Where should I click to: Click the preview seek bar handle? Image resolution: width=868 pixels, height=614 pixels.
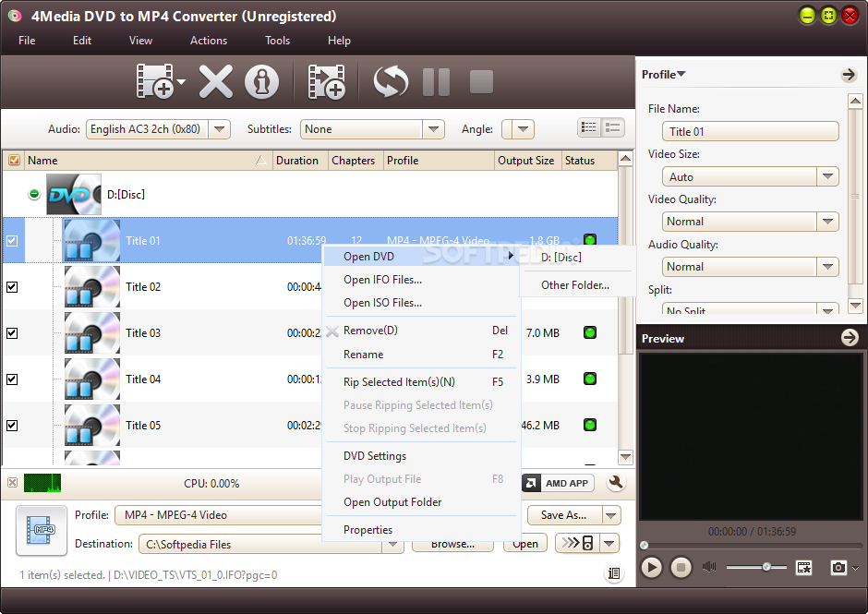(x=644, y=546)
